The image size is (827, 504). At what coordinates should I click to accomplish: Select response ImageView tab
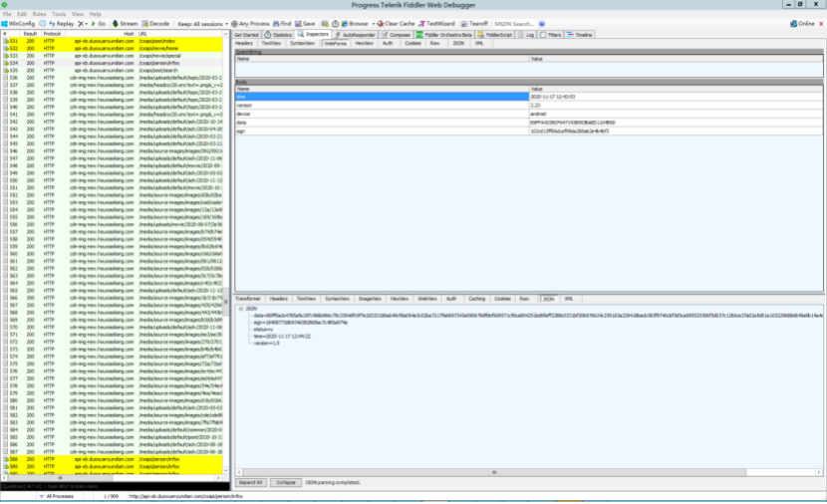click(370, 299)
